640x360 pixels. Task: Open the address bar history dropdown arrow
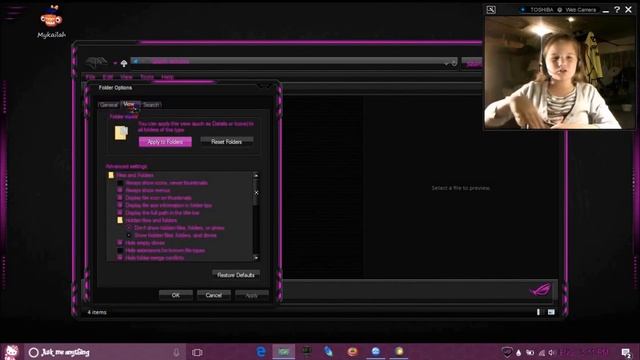[446, 63]
